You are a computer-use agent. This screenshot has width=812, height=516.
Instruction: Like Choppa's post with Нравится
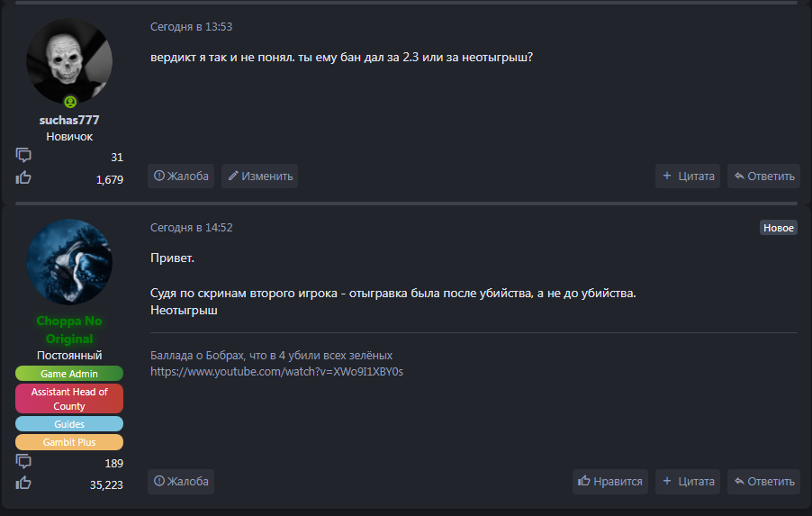point(610,481)
